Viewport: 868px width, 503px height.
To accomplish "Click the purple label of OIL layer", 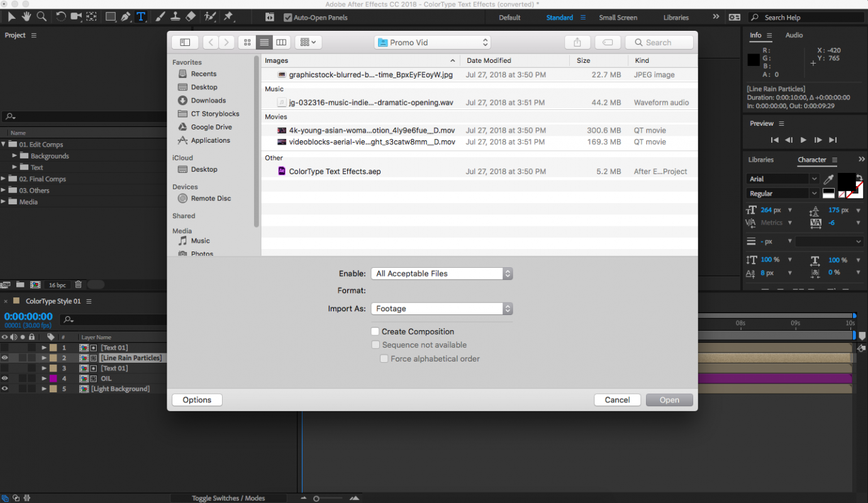I will (x=53, y=379).
